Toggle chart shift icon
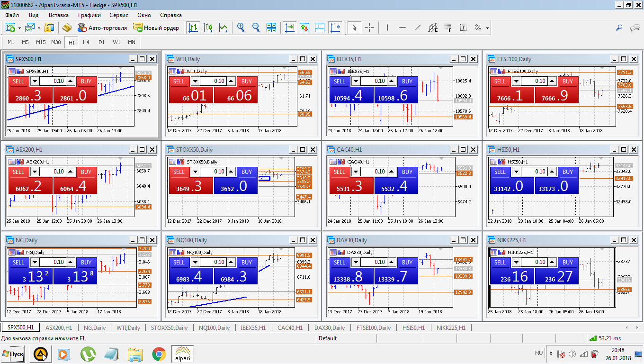The height and width of the screenshot is (364, 644). (335, 27)
